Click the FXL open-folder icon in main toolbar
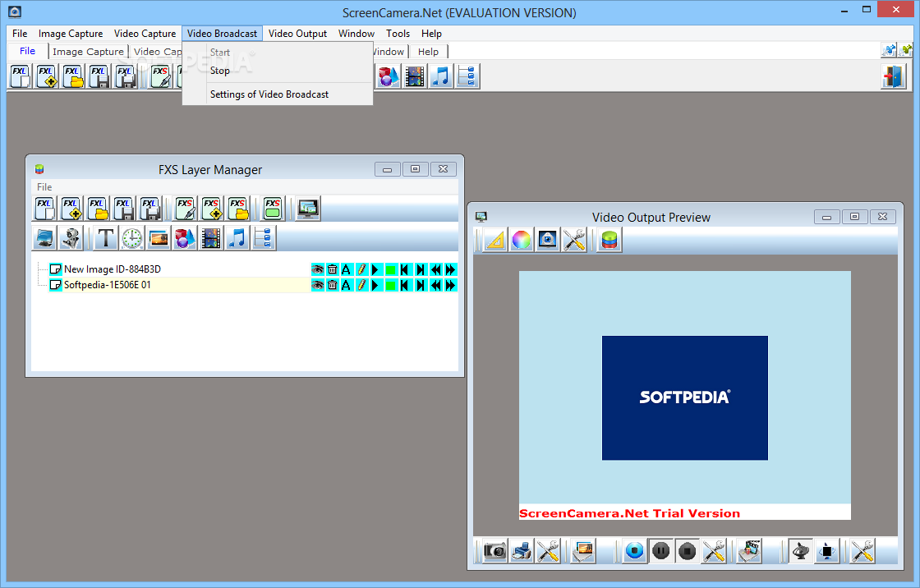Screen dimensions: 920x588 73,77
